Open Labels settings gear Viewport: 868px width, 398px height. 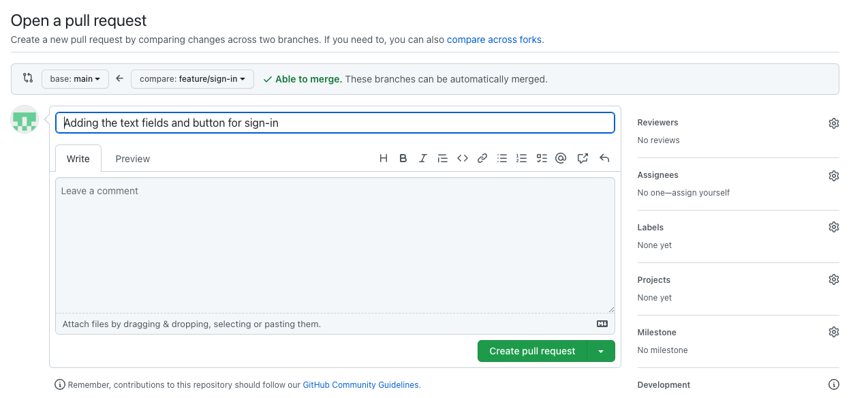pos(834,227)
